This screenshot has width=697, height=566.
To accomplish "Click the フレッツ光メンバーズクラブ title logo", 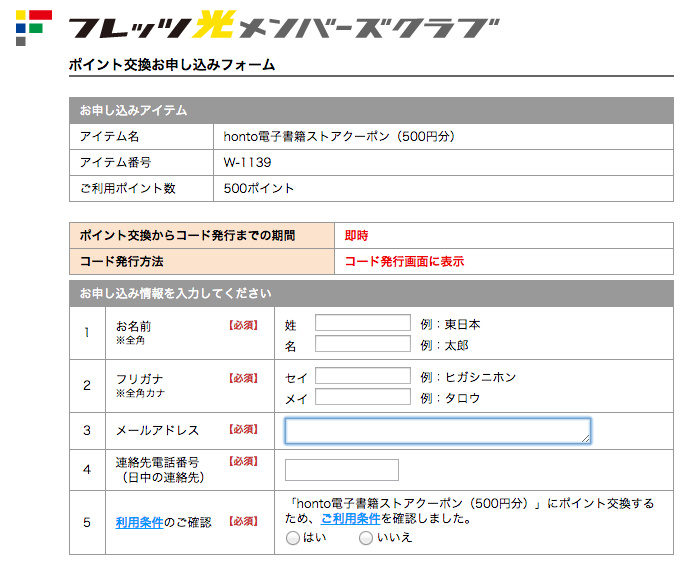I will pos(284,25).
